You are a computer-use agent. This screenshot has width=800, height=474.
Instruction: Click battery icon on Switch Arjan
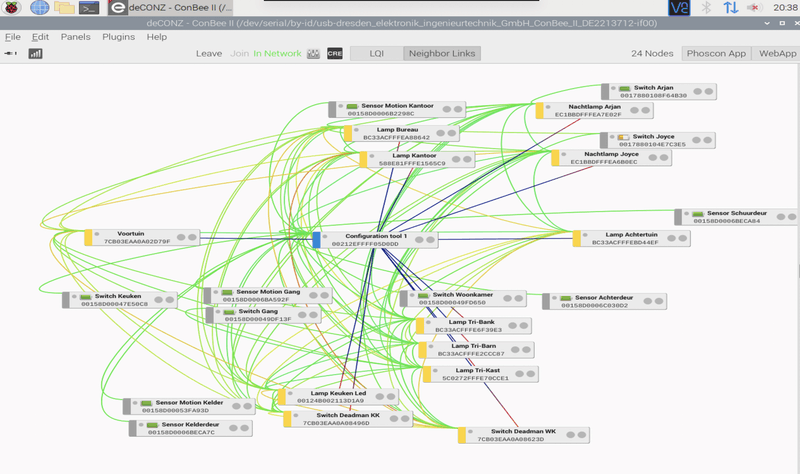click(624, 89)
